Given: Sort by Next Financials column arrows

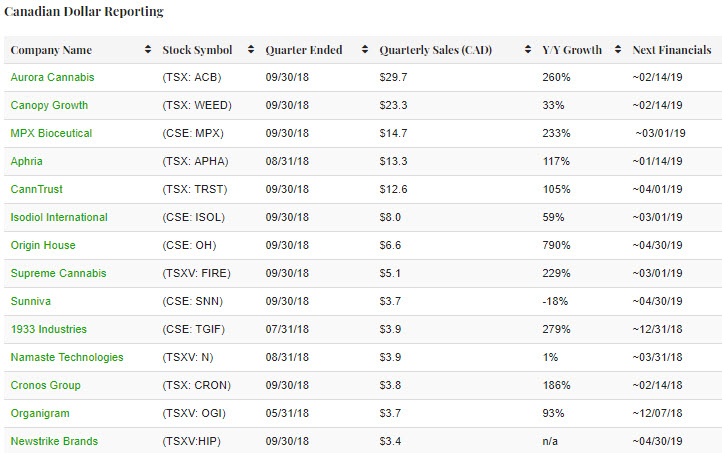Looking at the screenshot, I should 716,50.
